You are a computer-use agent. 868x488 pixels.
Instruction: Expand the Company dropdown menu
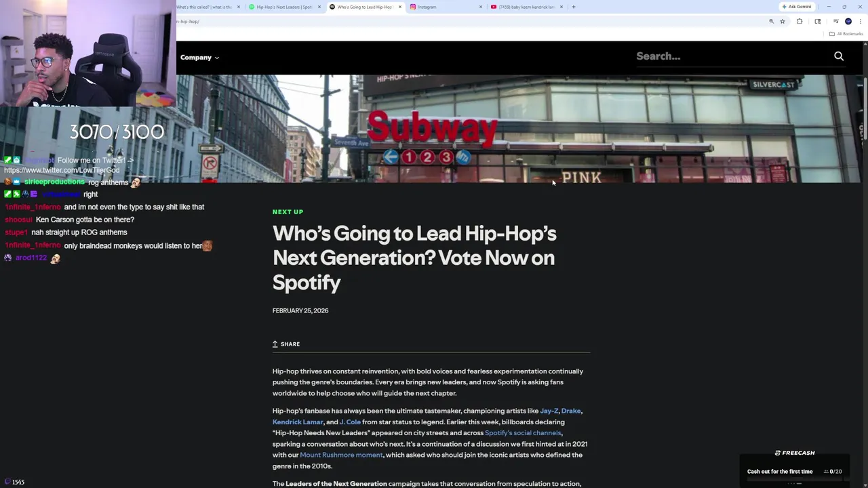(199, 58)
